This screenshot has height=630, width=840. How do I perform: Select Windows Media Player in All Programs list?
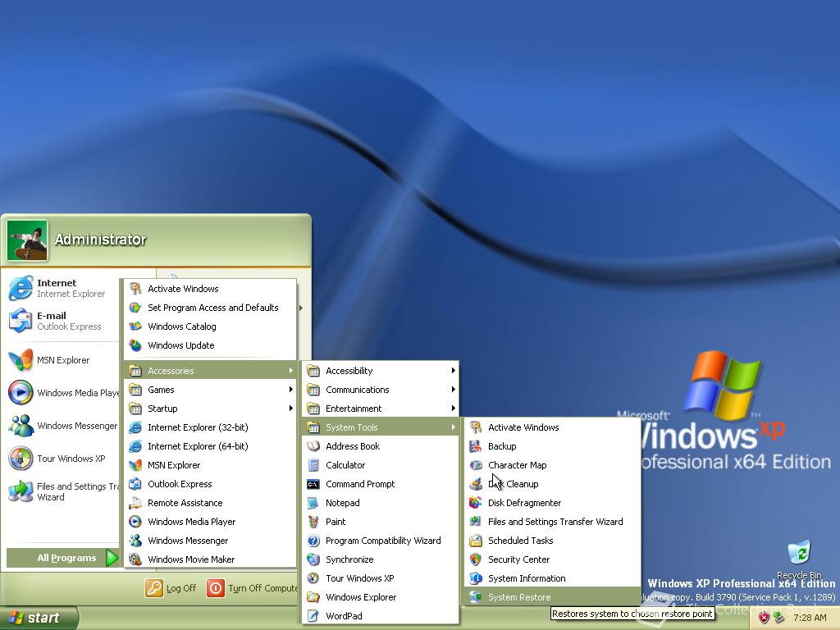(210, 521)
